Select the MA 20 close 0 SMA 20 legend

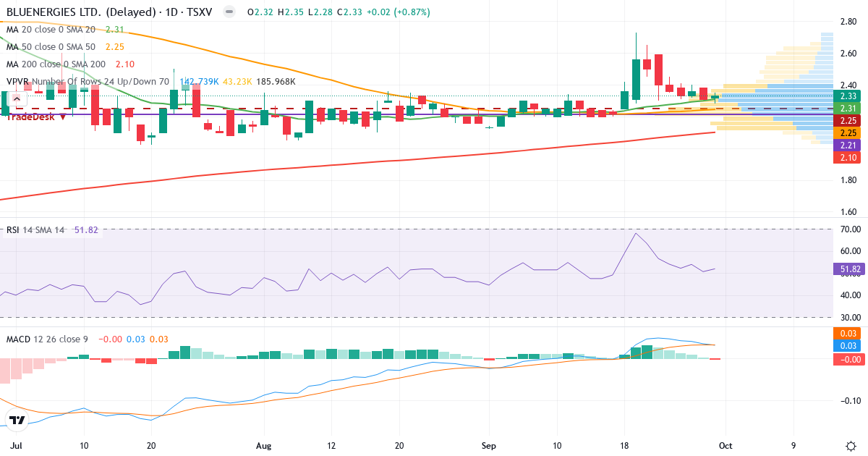pos(51,29)
